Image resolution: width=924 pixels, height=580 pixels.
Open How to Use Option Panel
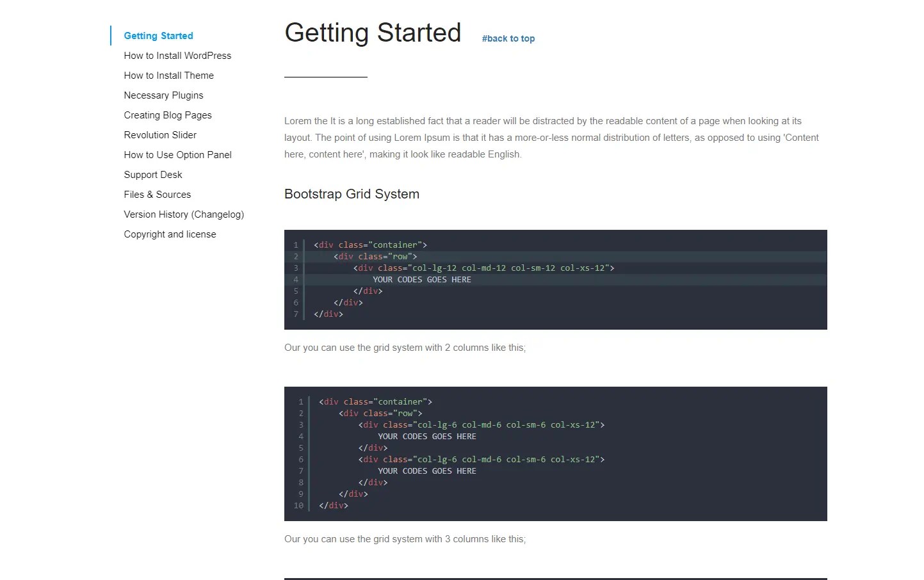pyautogui.click(x=177, y=155)
